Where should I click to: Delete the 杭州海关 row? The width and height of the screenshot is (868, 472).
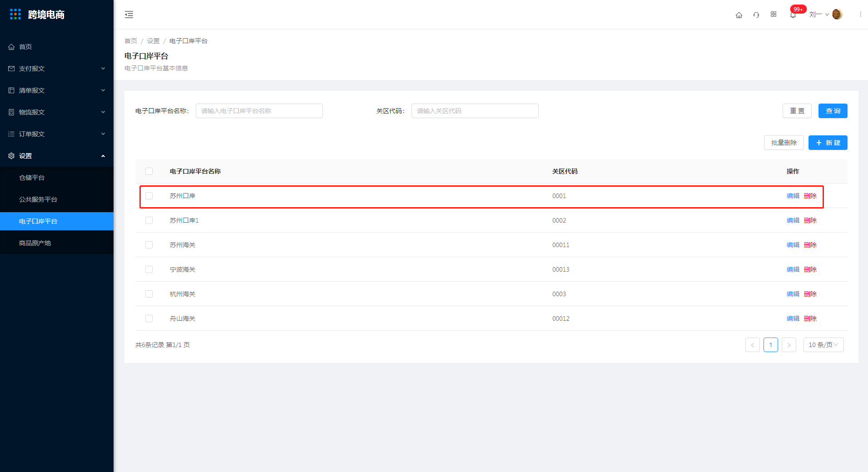[810, 294]
